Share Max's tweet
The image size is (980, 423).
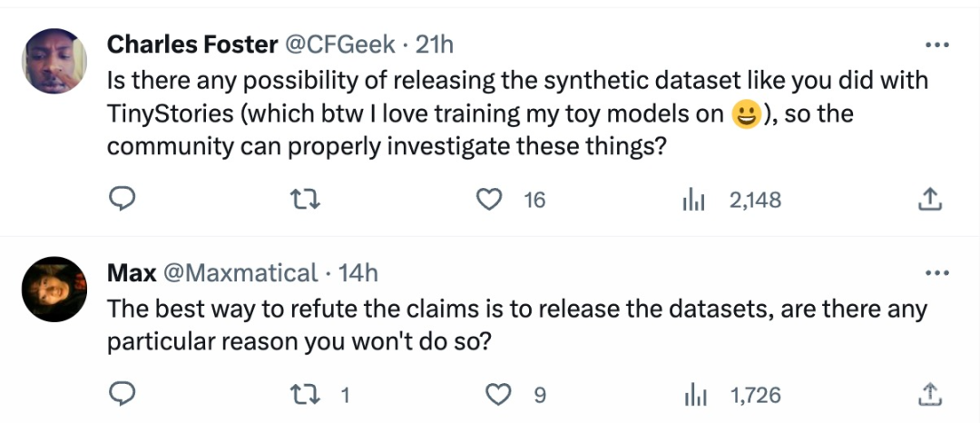click(930, 395)
